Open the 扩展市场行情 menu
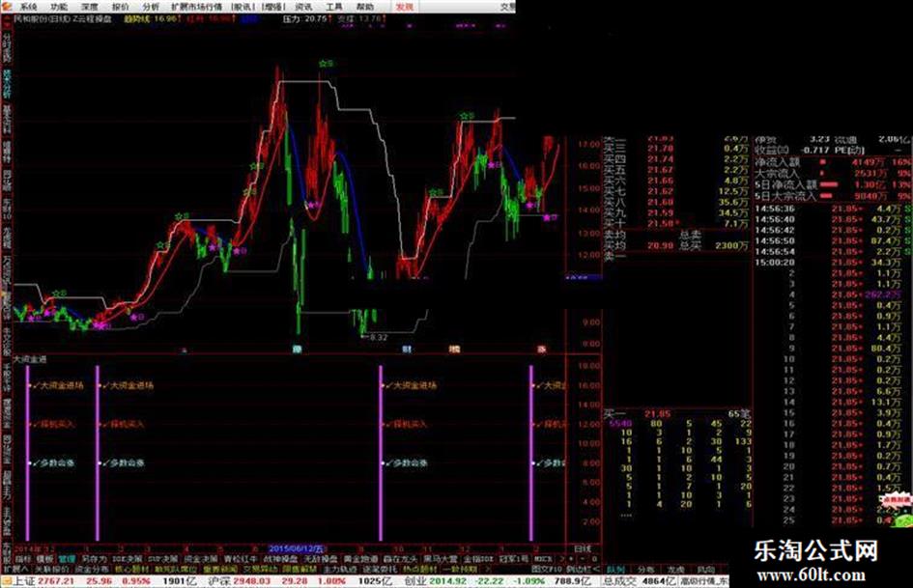The image size is (913, 588). (196, 7)
